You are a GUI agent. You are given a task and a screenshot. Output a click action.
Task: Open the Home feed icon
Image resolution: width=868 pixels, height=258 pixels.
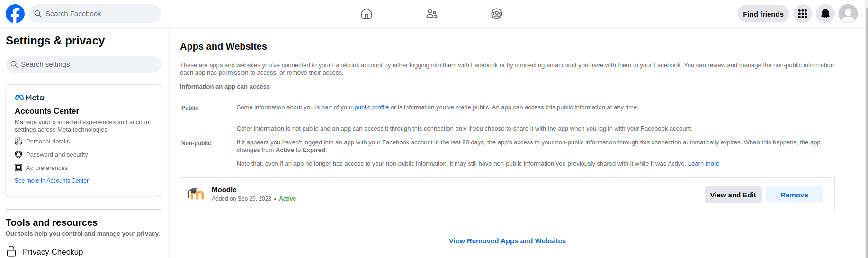pos(367,14)
